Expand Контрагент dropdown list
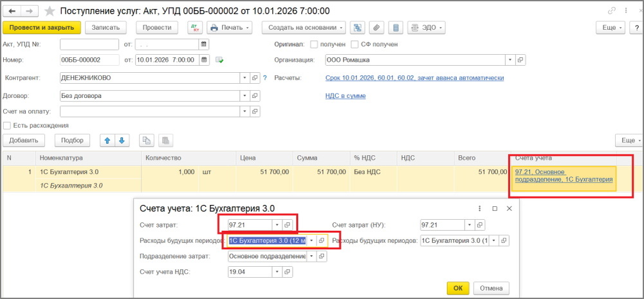 [244, 78]
